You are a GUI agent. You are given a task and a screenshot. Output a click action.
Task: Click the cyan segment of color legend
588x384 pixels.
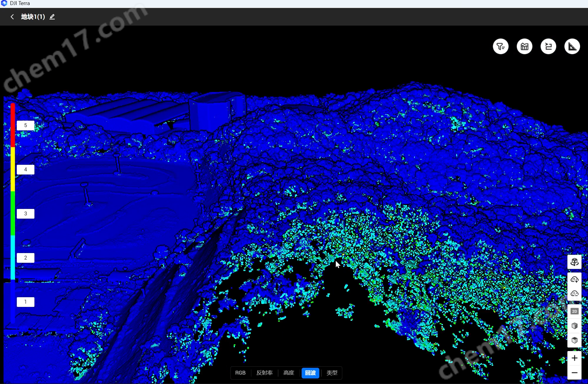pos(13,257)
